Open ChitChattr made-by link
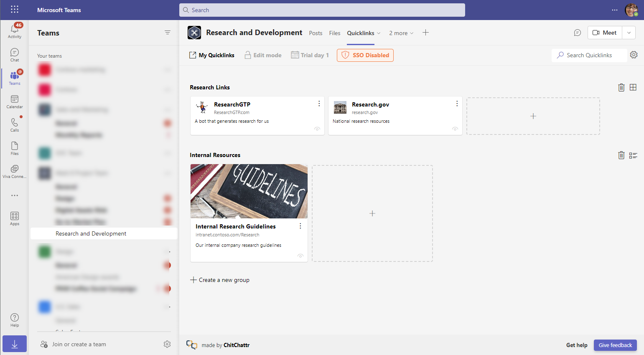Screen dimensions: 644x355 coord(237,345)
